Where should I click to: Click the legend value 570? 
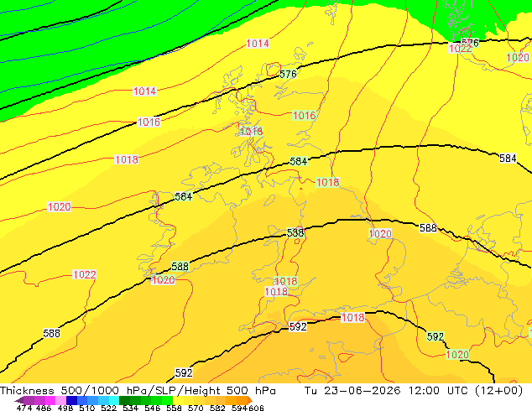click(196, 408)
